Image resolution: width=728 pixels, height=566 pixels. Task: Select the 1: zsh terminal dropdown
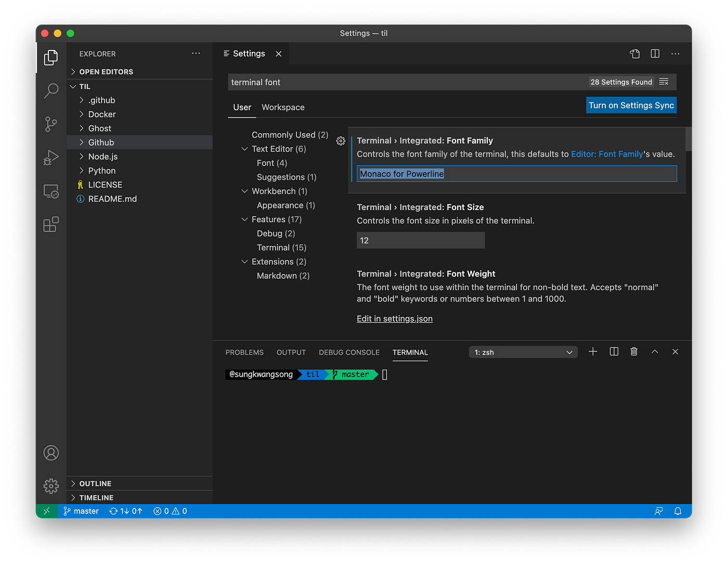pos(523,352)
